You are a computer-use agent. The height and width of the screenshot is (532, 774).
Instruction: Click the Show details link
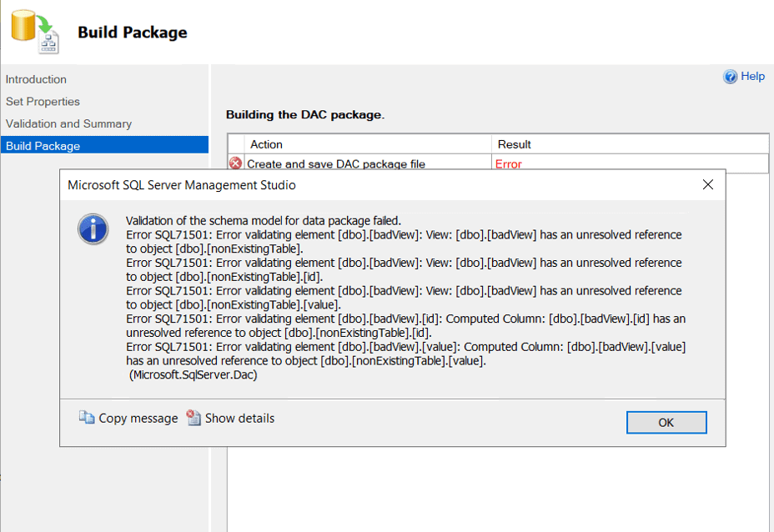tap(240, 419)
